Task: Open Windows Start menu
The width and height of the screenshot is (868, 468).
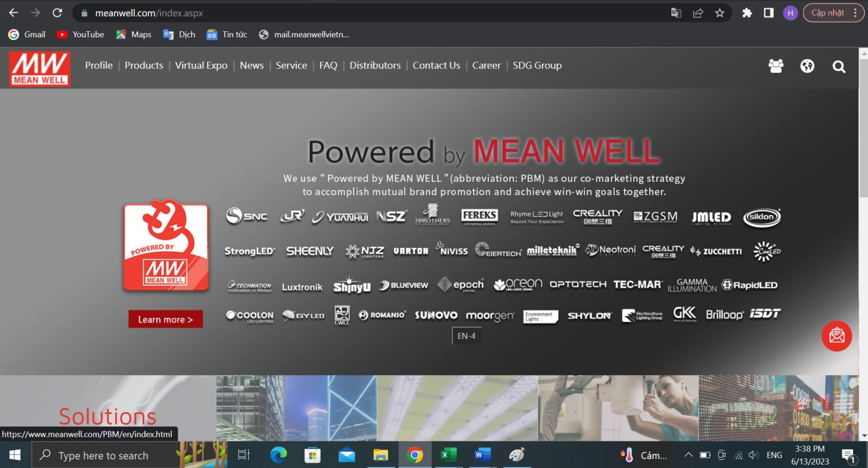Action: point(15,455)
